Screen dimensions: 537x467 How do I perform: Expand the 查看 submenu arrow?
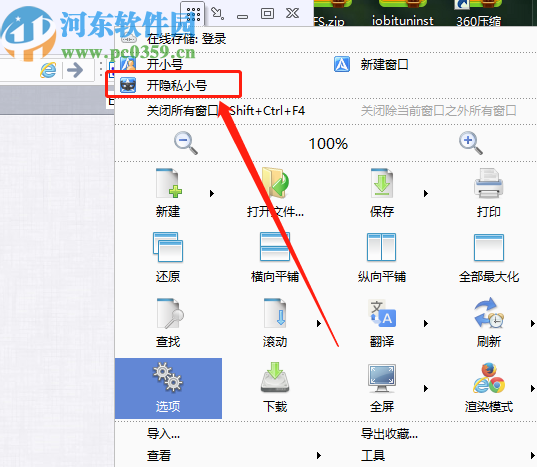click(x=319, y=455)
